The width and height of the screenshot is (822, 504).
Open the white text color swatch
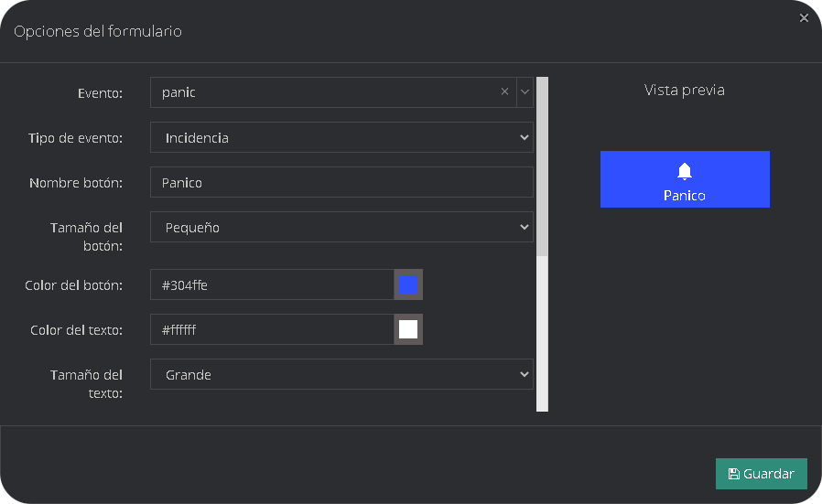(408, 330)
